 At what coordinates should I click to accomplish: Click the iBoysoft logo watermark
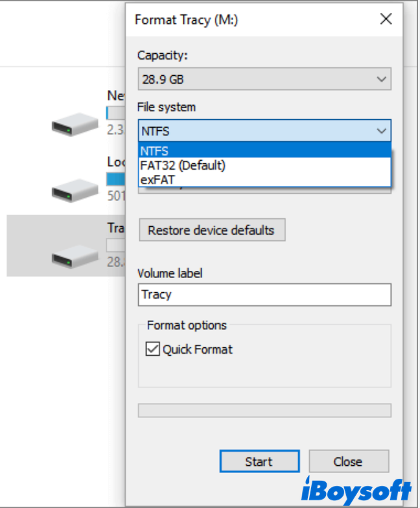click(x=357, y=489)
